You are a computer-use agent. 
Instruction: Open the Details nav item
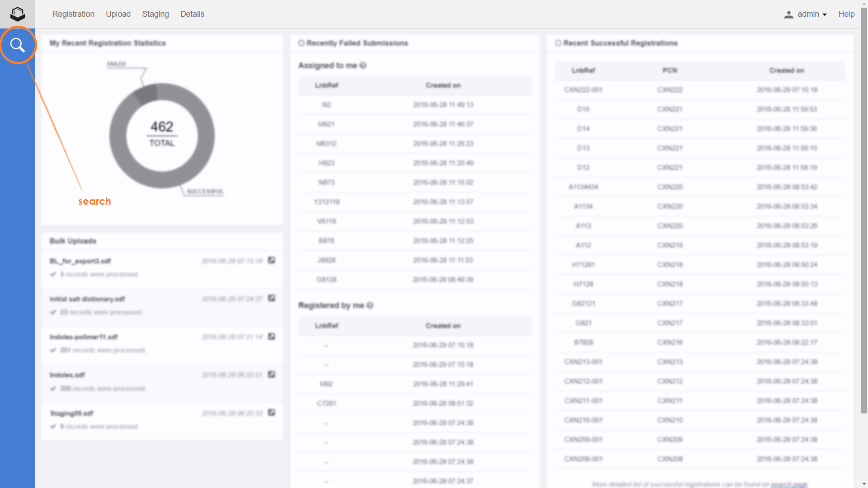point(192,14)
